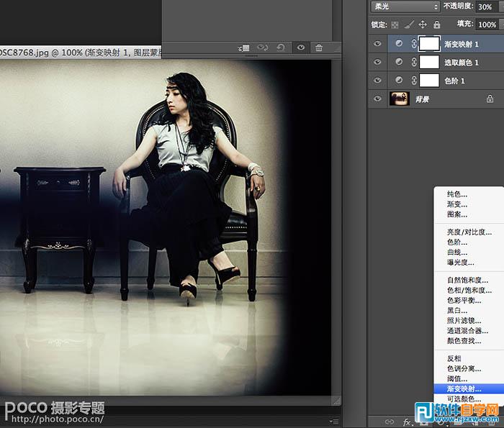Click the document window resize grip corner
This screenshot has height=428, width=504.
tap(336, 401)
